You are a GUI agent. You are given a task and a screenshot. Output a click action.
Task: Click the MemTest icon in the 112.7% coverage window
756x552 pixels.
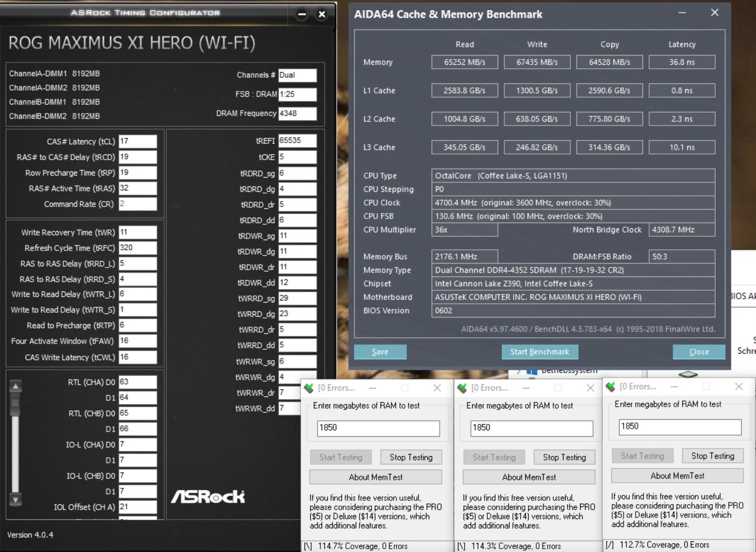(x=611, y=387)
